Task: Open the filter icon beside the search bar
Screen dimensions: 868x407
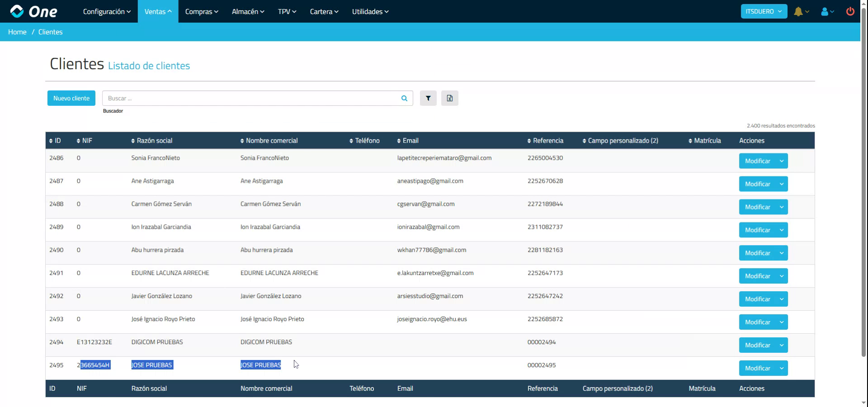Action: (x=428, y=98)
